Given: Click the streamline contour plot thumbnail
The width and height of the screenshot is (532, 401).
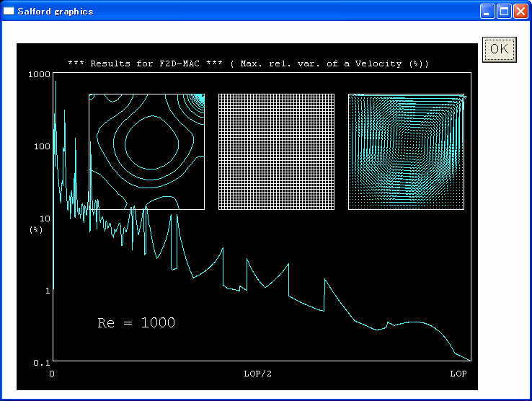Looking at the screenshot, I should coord(146,151).
